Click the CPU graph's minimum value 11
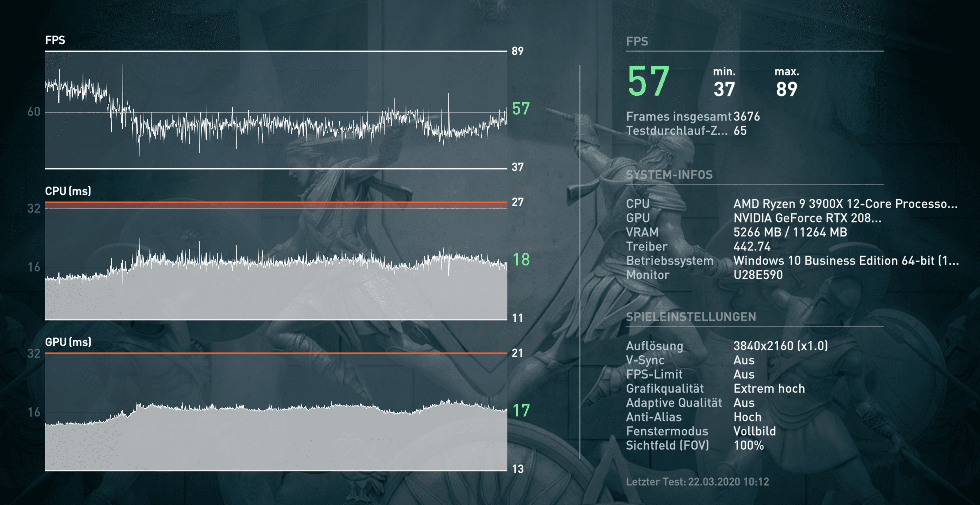 [x=517, y=318]
